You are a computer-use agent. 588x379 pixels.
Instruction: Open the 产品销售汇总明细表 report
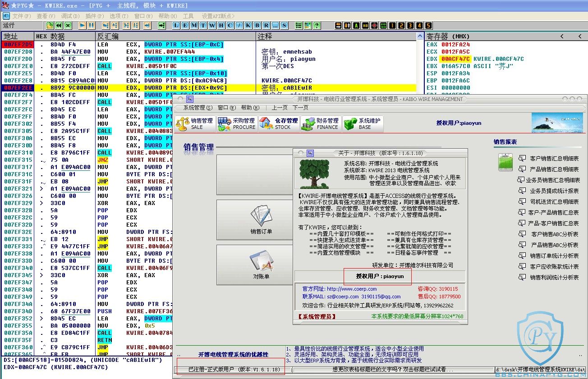pos(554,169)
